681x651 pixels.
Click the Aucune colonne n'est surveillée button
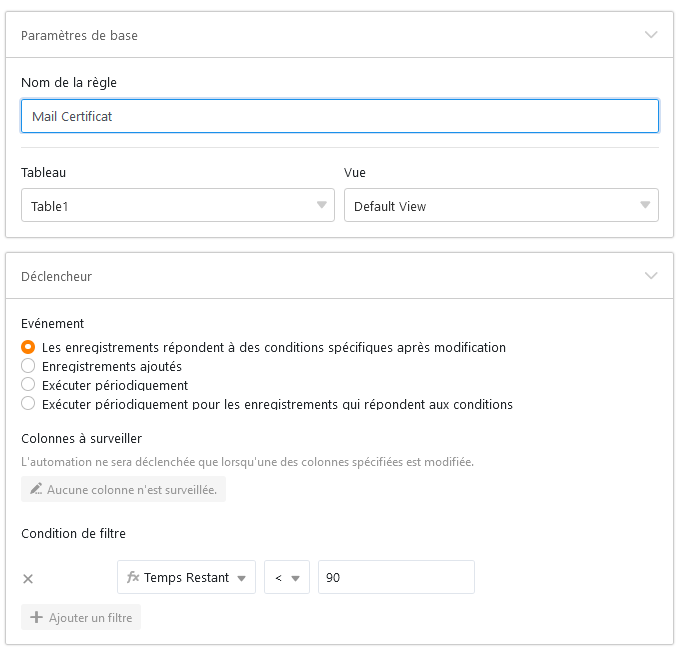123,490
